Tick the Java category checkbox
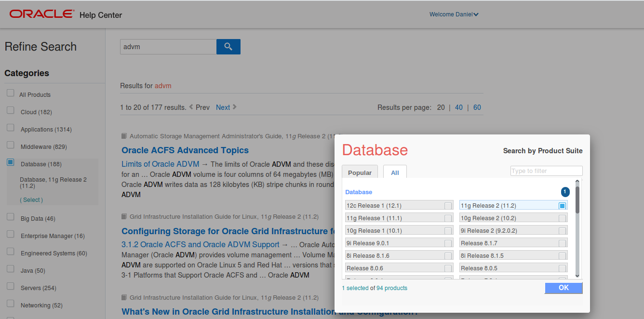644x319 pixels. coord(10,269)
